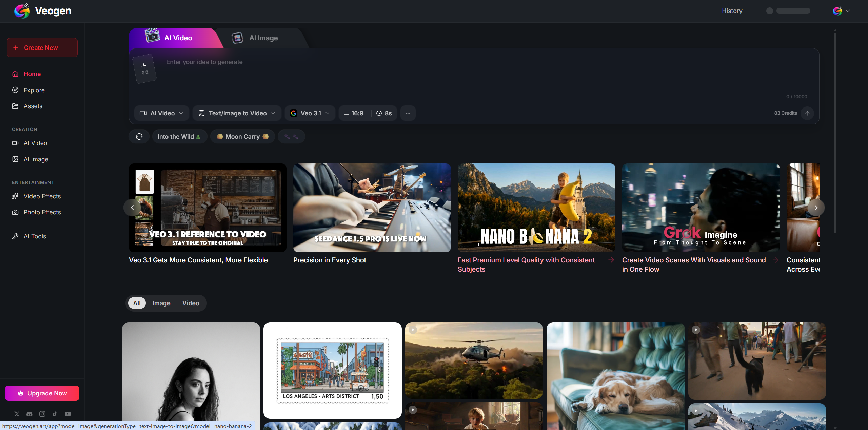Click the submit arrow icon beside credits
The image size is (868, 430).
pyautogui.click(x=807, y=113)
